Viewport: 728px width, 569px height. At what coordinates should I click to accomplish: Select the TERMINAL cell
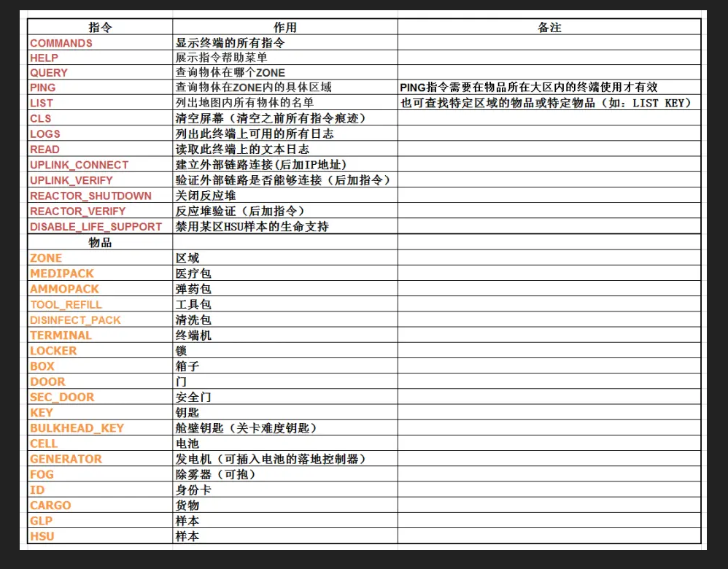(x=100, y=335)
